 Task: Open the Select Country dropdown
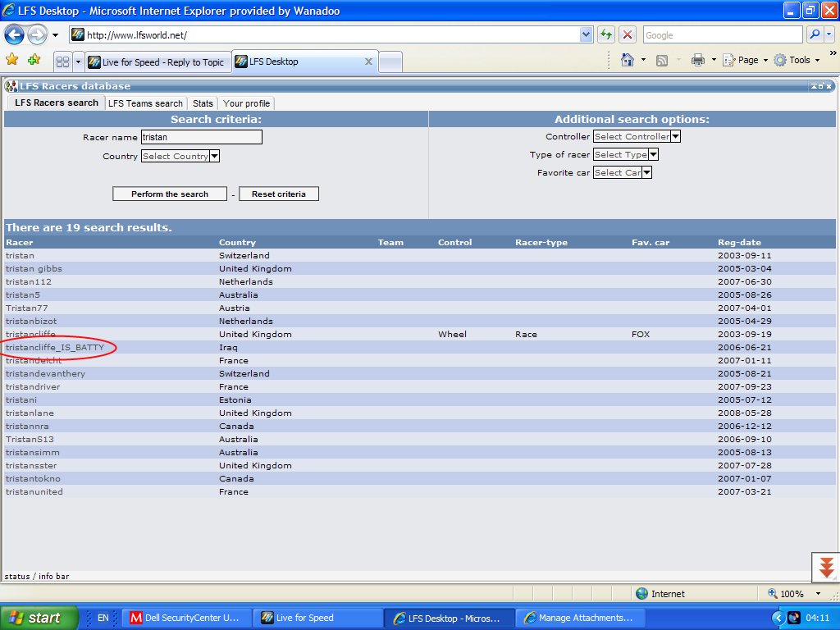click(180, 157)
